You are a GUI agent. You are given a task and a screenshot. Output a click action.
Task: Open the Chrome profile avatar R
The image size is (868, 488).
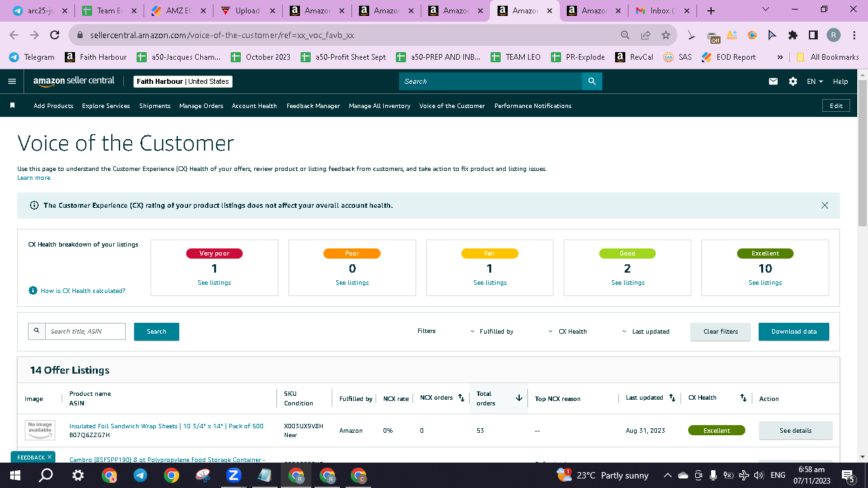pyautogui.click(x=834, y=35)
